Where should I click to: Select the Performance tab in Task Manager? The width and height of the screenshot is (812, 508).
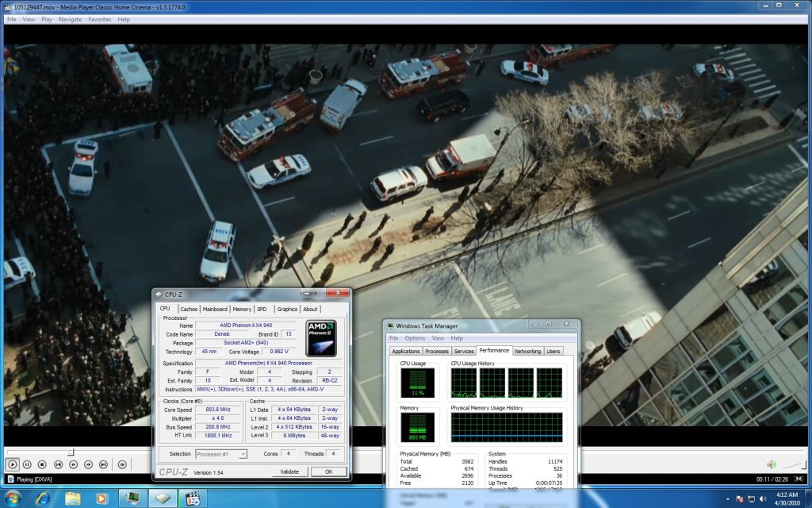click(x=494, y=350)
